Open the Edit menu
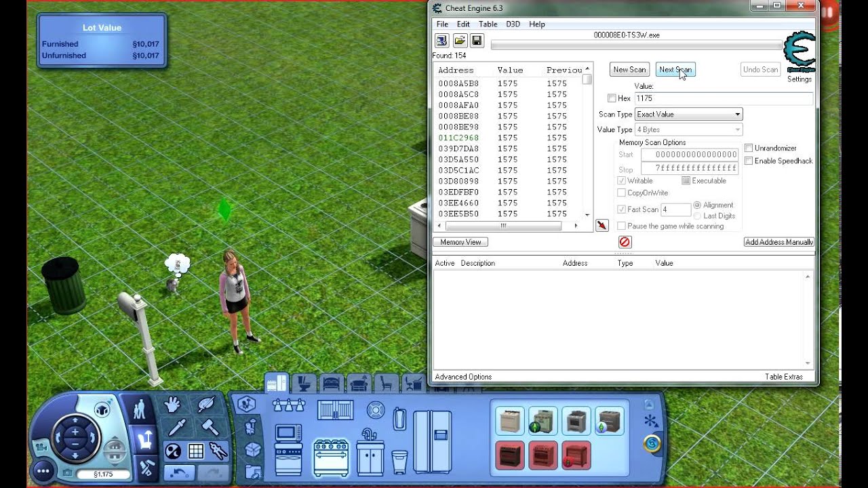Viewport: 868px width, 488px height. (463, 24)
